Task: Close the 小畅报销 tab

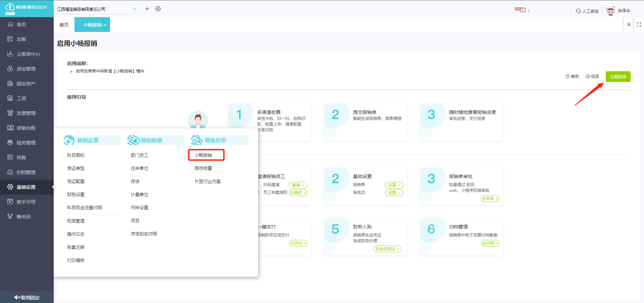Action: tap(105, 25)
